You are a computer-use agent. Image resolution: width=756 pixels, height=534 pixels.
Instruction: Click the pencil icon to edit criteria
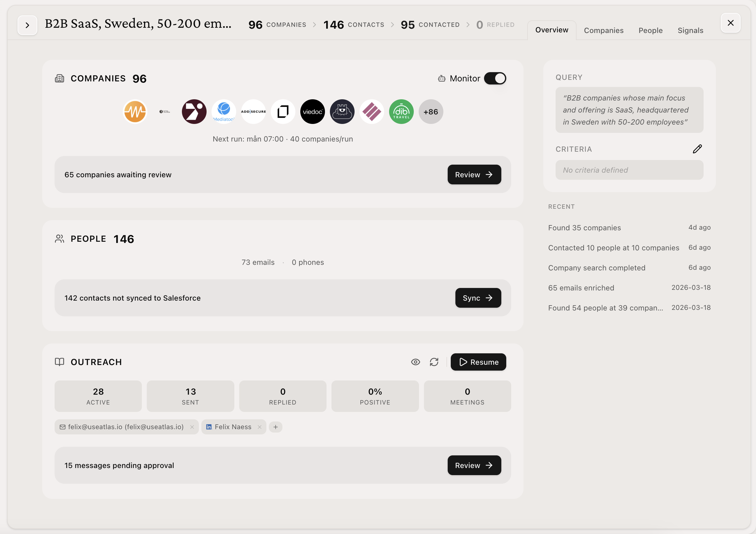[x=697, y=149]
